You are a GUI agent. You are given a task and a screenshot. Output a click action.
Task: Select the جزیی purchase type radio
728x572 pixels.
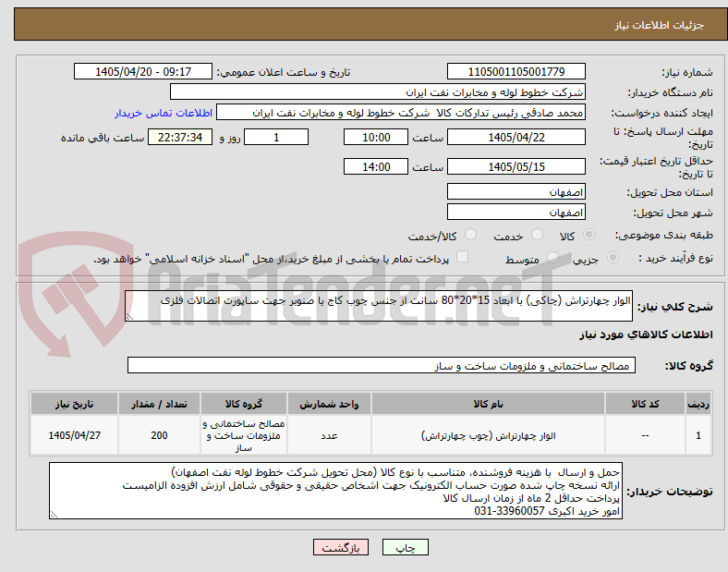[x=613, y=258]
